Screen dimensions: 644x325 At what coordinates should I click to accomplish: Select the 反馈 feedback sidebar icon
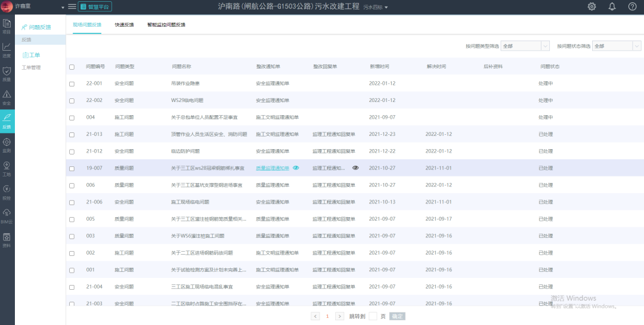coord(7,121)
